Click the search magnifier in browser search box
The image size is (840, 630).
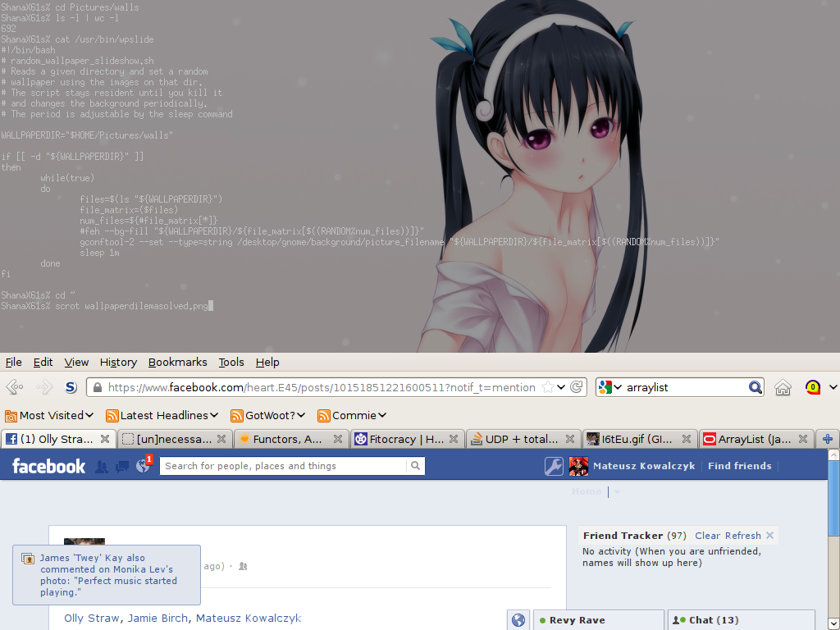pyautogui.click(x=755, y=387)
